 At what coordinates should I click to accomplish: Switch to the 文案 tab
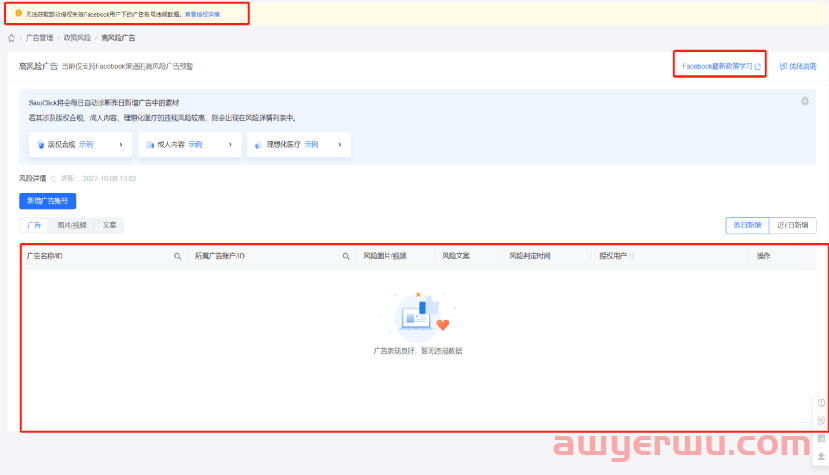pos(110,225)
